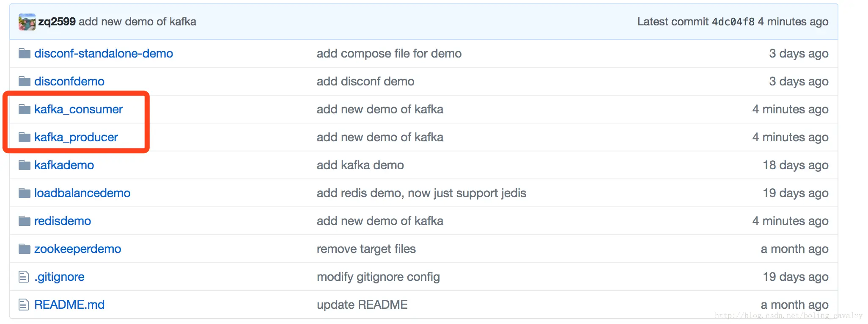Click the folder icon beside zookeeperdemo

(25, 249)
